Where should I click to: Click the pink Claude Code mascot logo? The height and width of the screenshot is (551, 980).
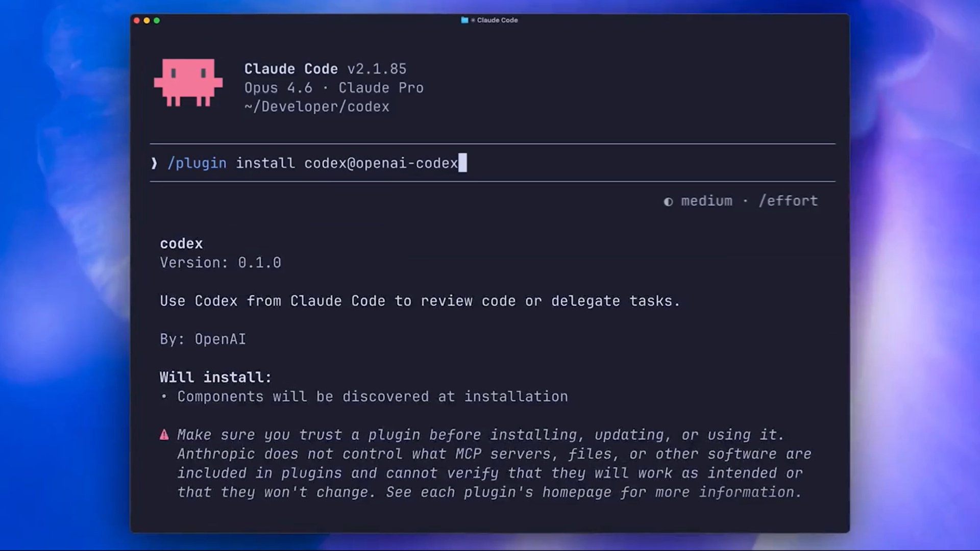[x=188, y=83]
